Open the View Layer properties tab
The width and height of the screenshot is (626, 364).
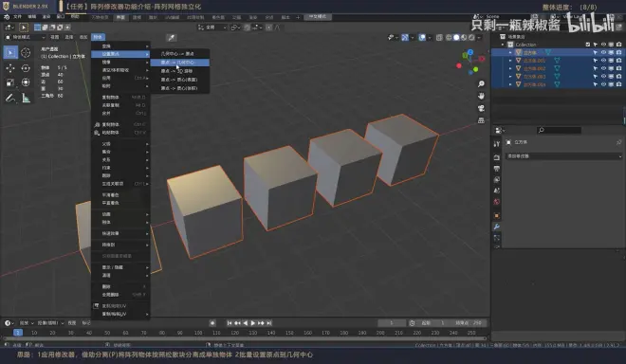pos(497,179)
